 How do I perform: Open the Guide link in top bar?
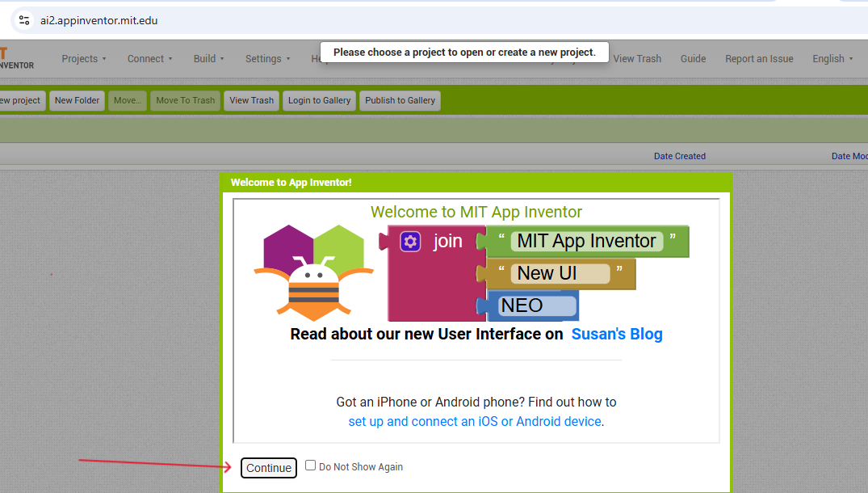(693, 59)
